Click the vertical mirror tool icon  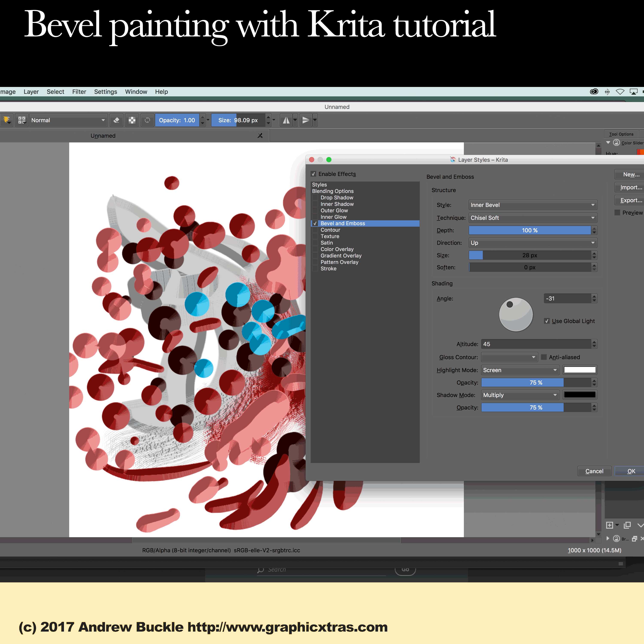click(306, 120)
